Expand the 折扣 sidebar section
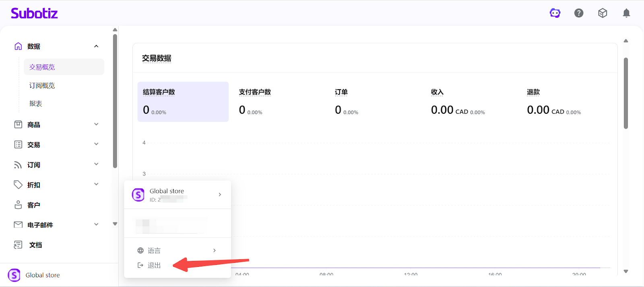This screenshot has height=287, width=644. click(x=96, y=184)
